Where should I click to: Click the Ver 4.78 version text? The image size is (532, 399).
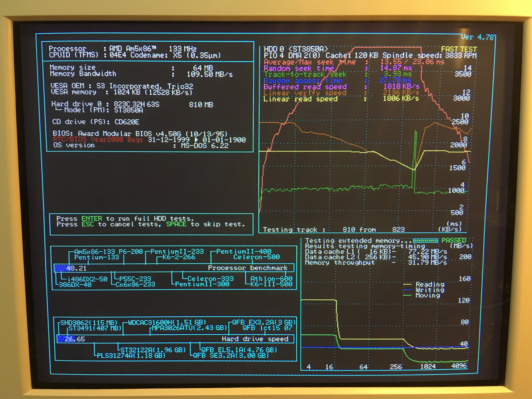coord(477,37)
